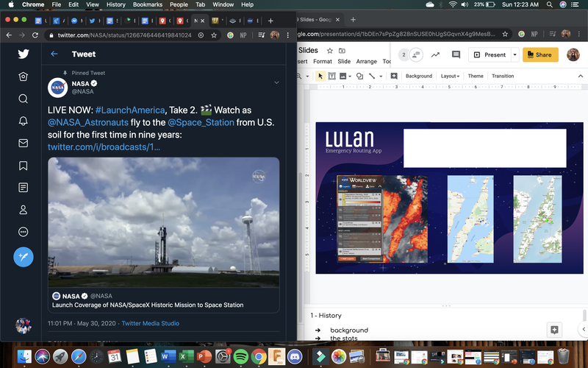Screen dimensions: 588x368
Task: Click the Background button in Slides toolbar
Action: [419, 76]
